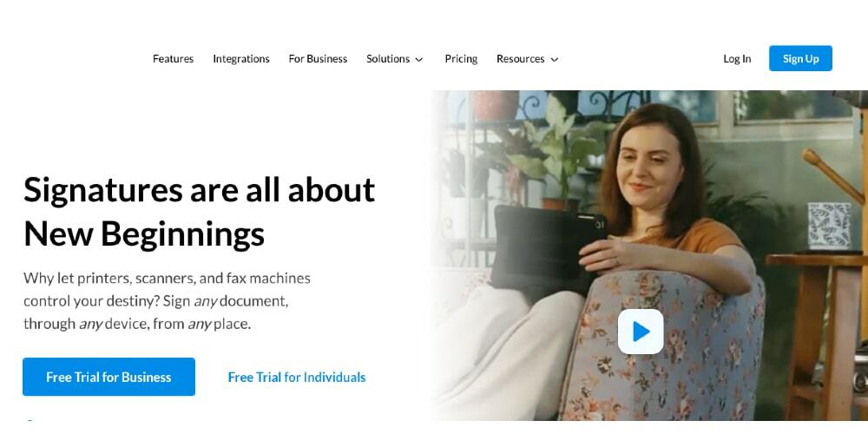The height and width of the screenshot is (434, 868).
Task: Click the blue Sign Up button
Action: click(x=800, y=58)
